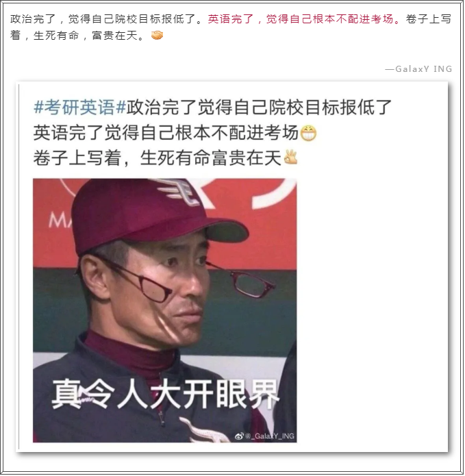Click the OK hand emoji after 富贵在天
465x476 pixels.
coord(290,158)
